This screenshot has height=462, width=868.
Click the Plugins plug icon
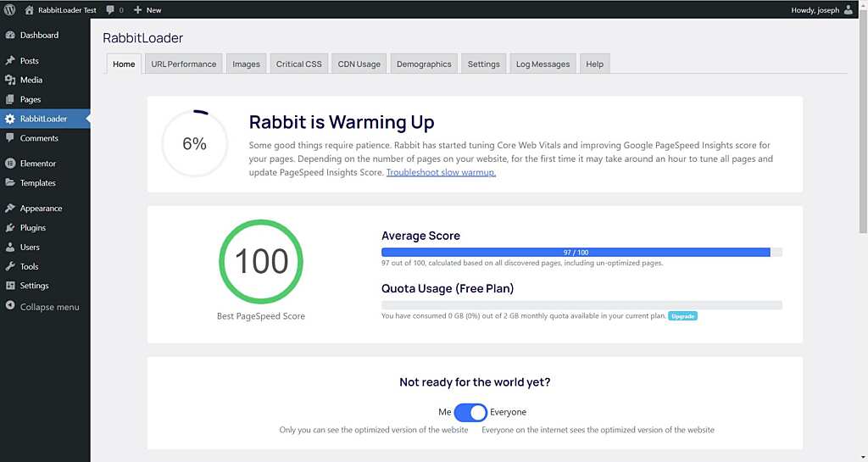point(10,227)
